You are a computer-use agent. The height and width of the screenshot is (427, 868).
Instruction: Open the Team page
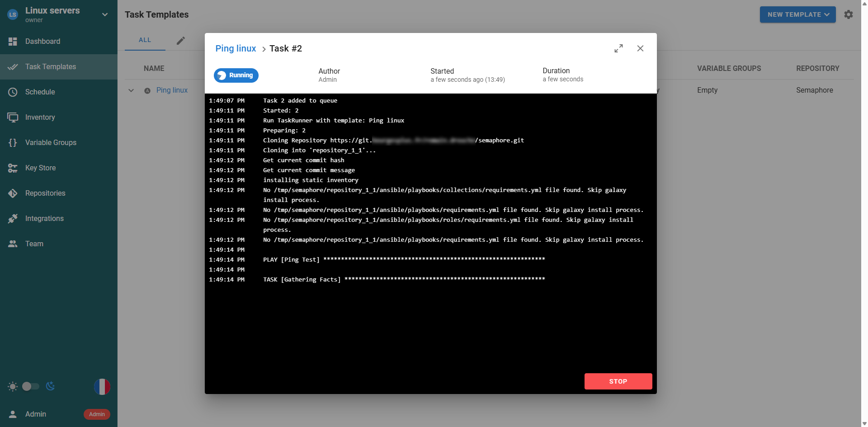click(34, 244)
